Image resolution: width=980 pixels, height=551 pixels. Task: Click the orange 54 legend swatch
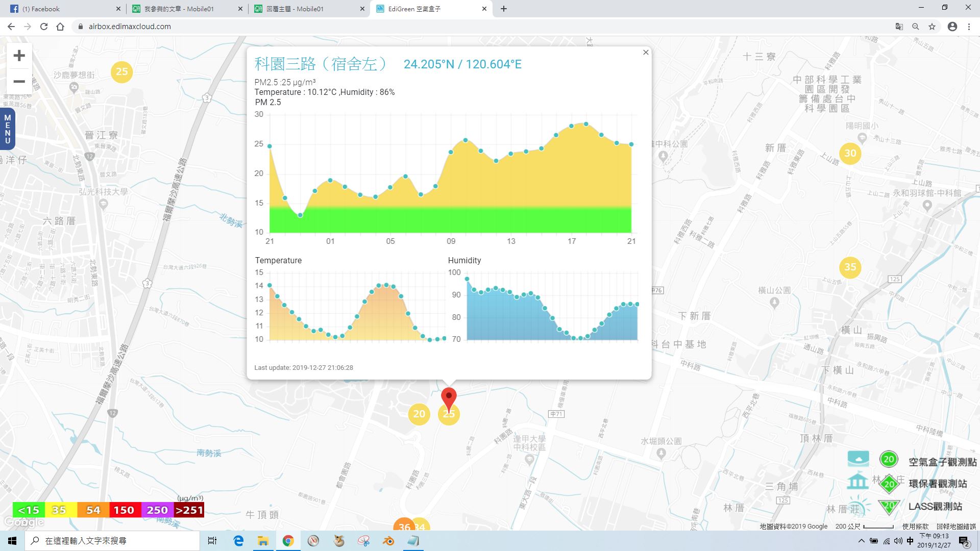tap(93, 510)
